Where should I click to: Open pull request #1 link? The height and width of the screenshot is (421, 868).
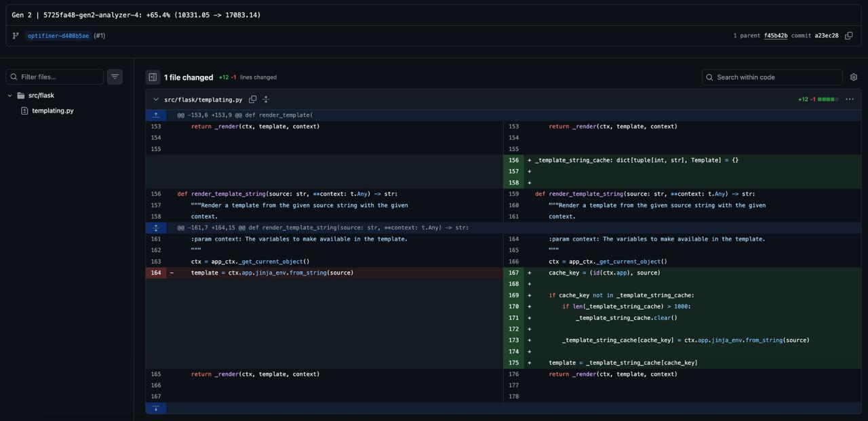pyautogui.click(x=100, y=36)
